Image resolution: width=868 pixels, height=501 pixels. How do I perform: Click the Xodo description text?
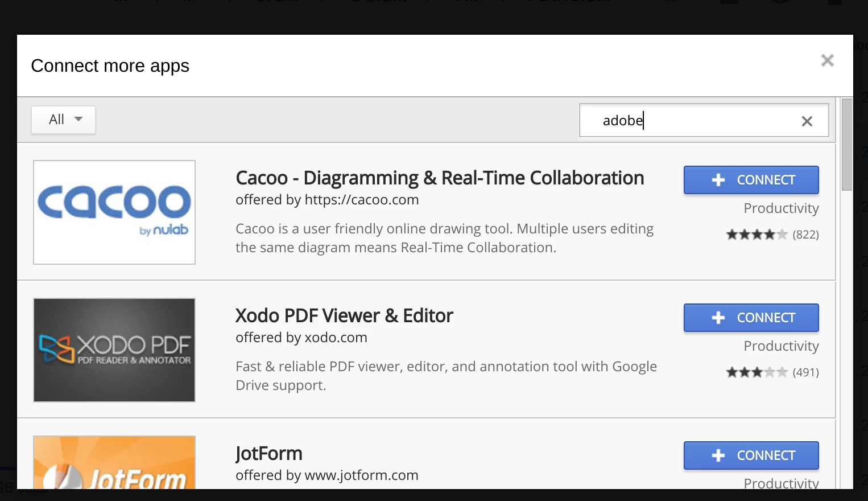446,376
